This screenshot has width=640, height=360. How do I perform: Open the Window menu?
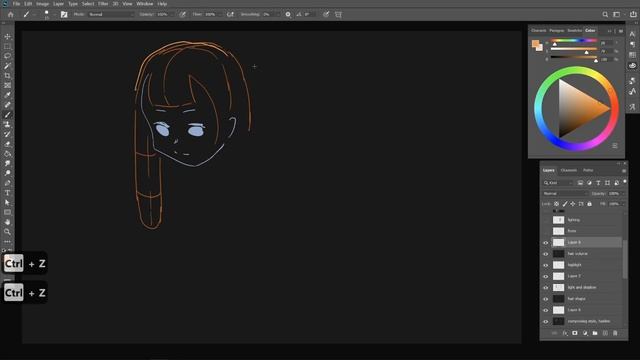pos(144,4)
